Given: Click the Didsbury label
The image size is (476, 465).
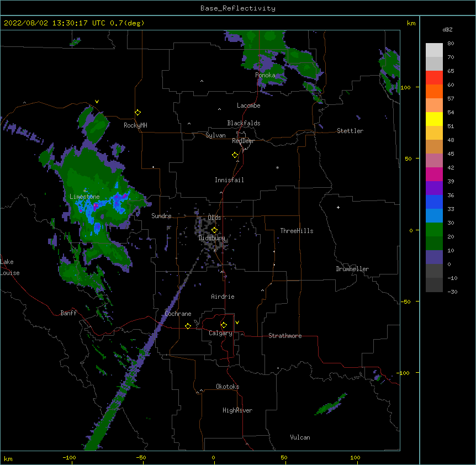Looking at the screenshot, I should click(x=211, y=238).
